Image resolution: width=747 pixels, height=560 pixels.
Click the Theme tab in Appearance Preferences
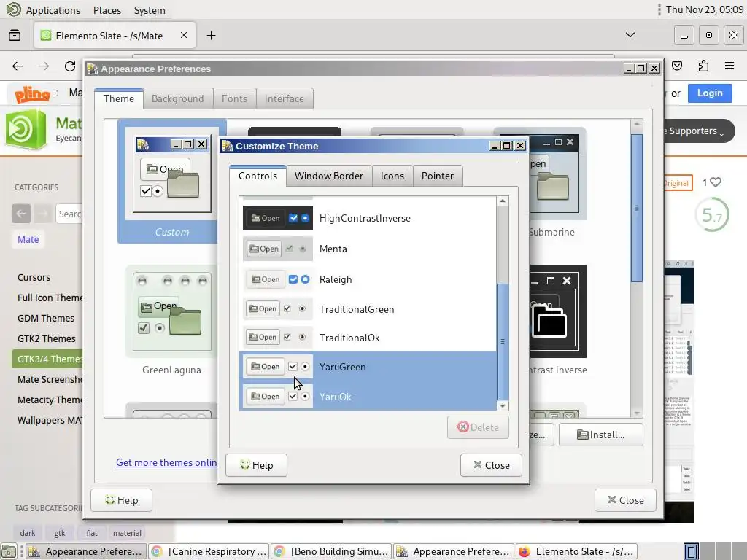tap(119, 98)
